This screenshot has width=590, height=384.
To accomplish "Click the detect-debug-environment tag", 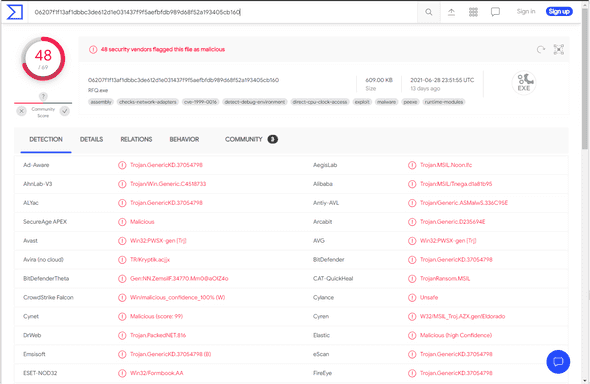I will 255,102.
